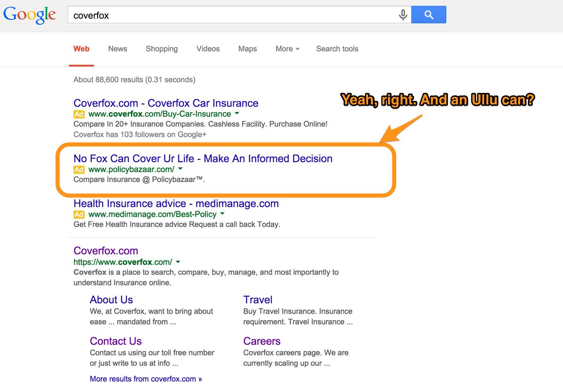Open Health Insurance advice - medimanage.com ad
Screen dimensions: 563x392
pos(176,204)
